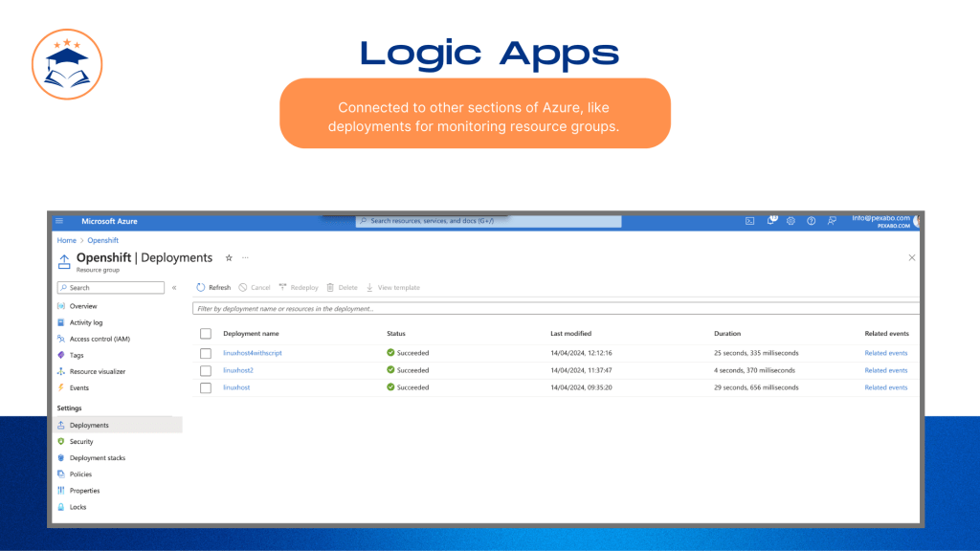The height and width of the screenshot is (551, 980).
Task: Open the linuxhost2 deployment link
Action: click(238, 370)
